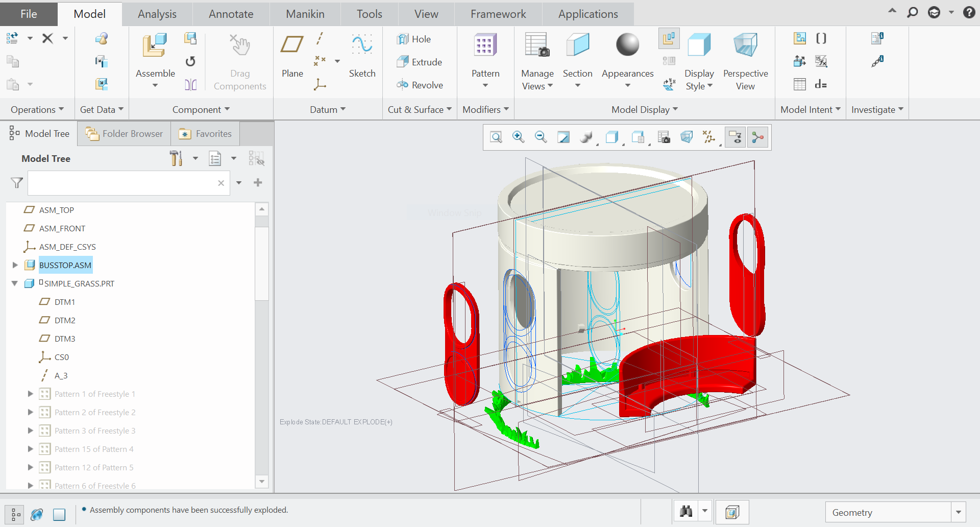Click the Revolve tool
This screenshot has width=980, height=527.
tap(420, 85)
